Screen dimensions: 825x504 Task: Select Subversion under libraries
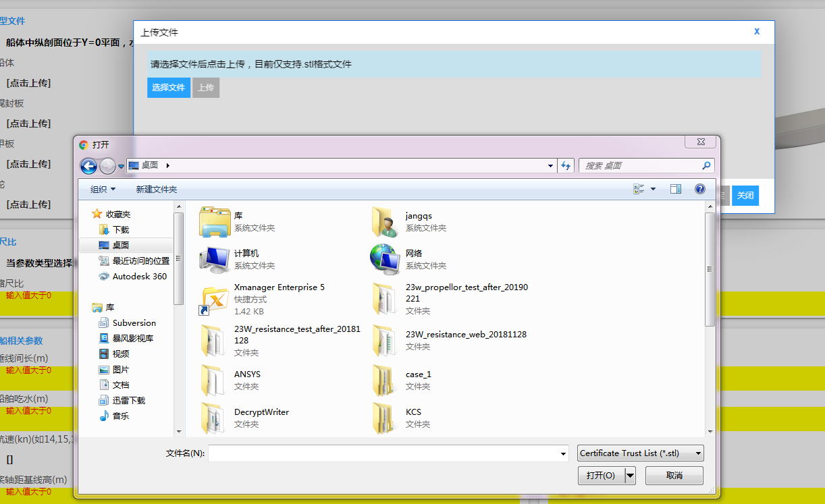(x=134, y=323)
